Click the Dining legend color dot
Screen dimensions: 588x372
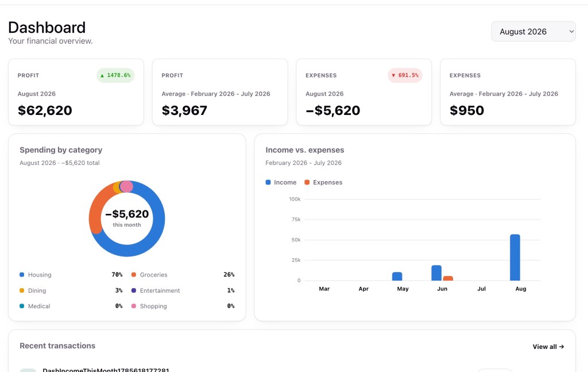pos(22,290)
